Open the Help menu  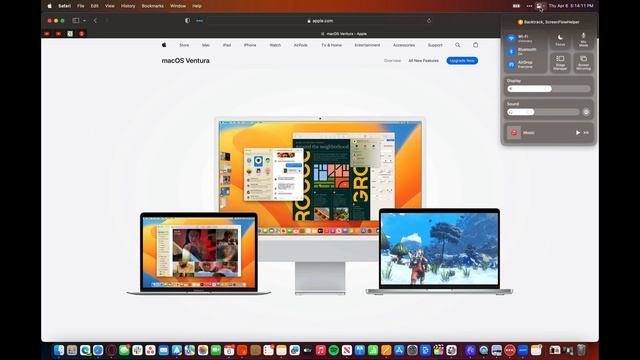[x=197, y=6]
